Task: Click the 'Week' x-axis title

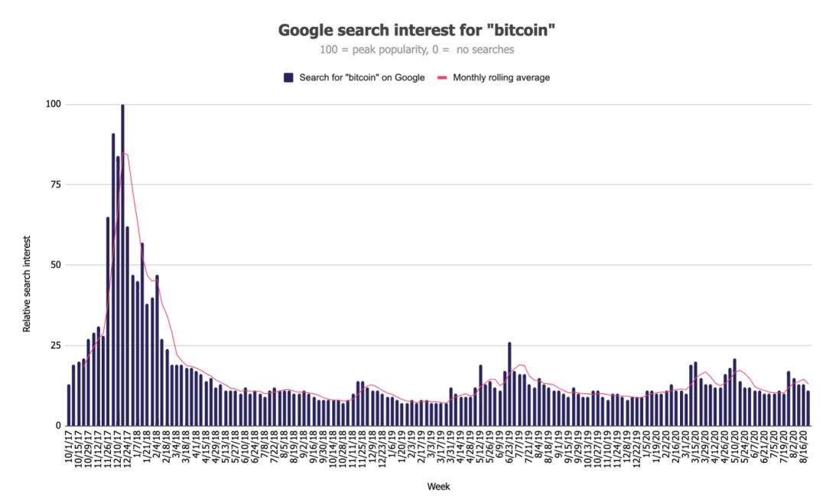Action: (x=438, y=486)
